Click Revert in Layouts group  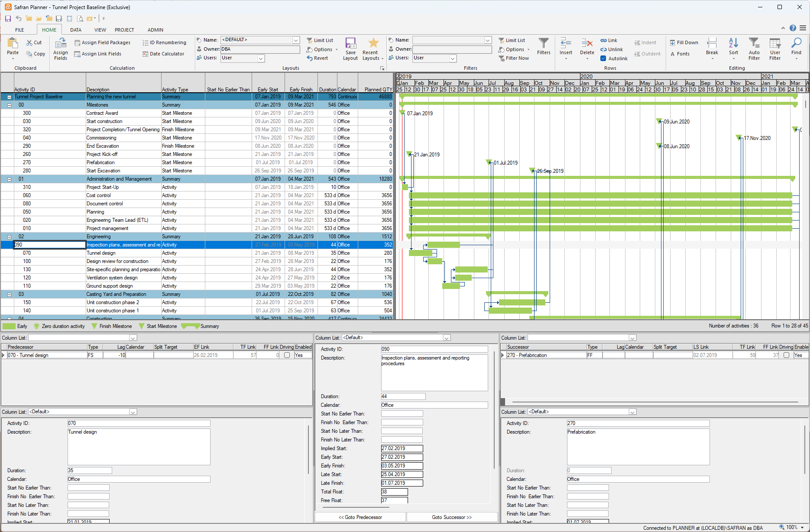click(318, 58)
